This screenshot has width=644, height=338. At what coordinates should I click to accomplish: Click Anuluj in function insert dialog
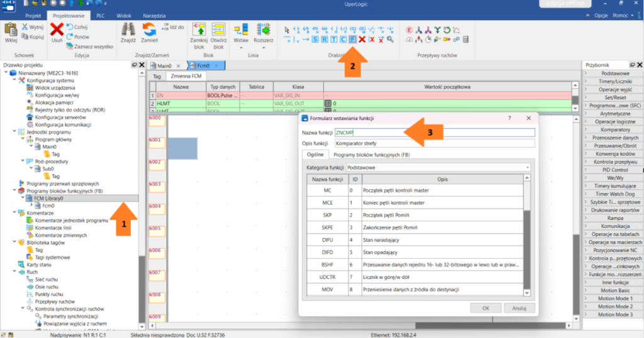coord(519,308)
